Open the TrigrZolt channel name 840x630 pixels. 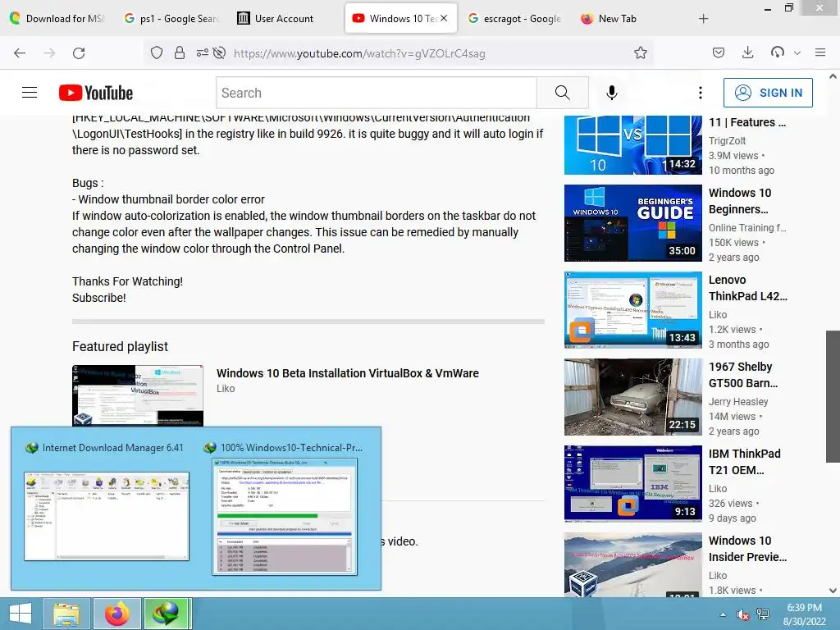tap(727, 140)
